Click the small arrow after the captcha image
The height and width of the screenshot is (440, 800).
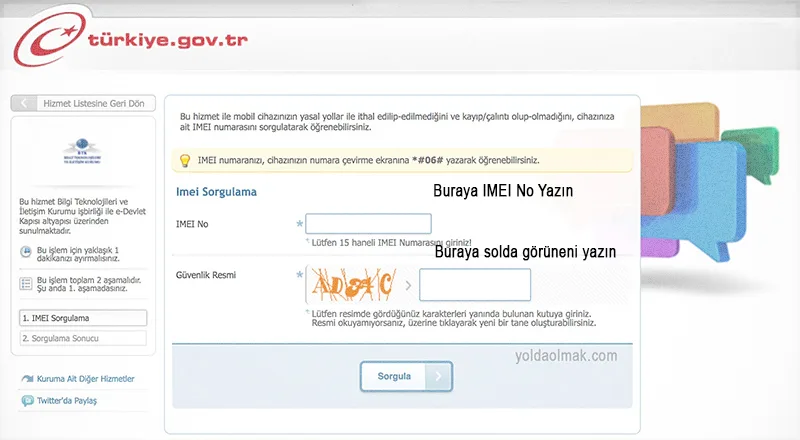pos(408,285)
